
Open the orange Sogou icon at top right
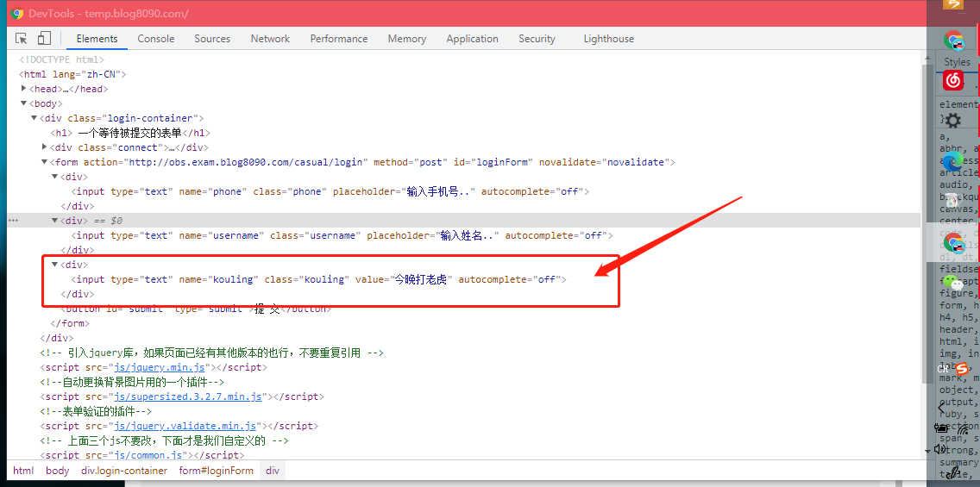(953, 5)
